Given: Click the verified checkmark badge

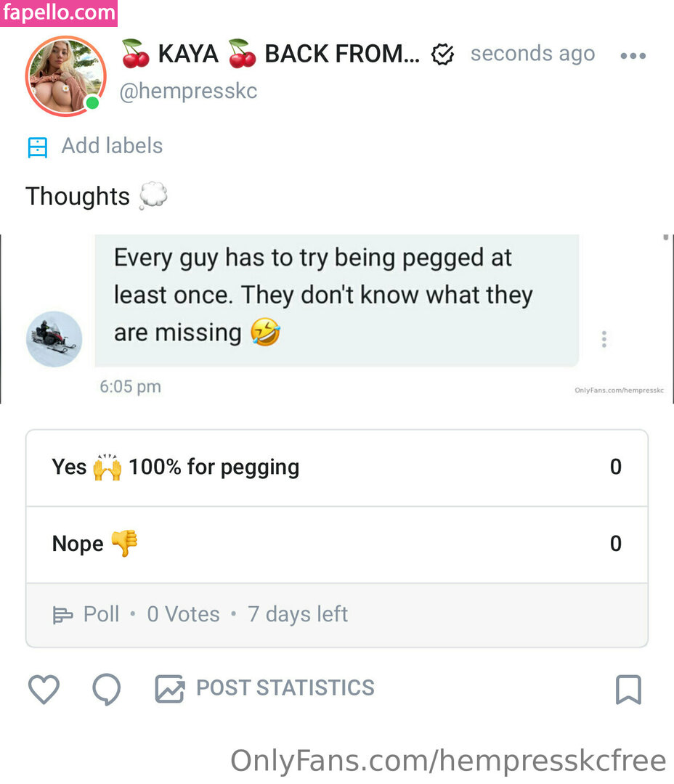Looking at the screenshot, I should pos(442,54).
